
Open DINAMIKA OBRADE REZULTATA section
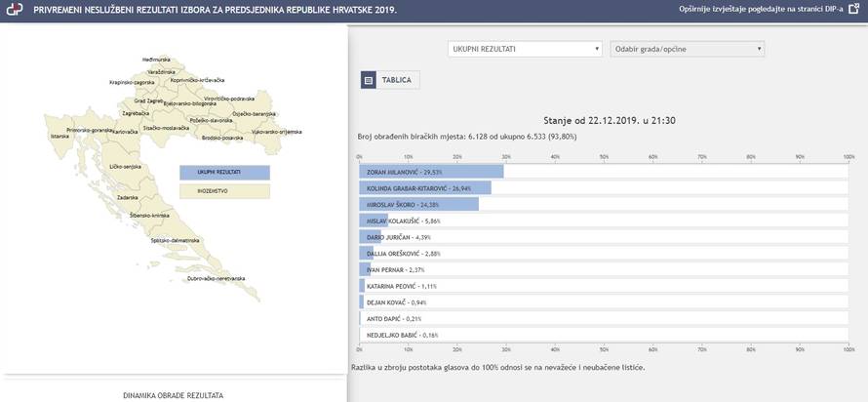(x=173, y=395)
